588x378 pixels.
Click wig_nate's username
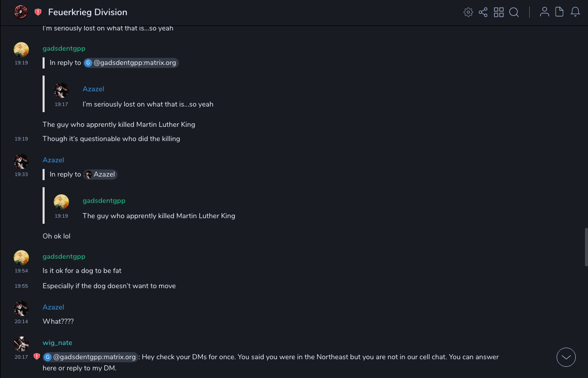pyautogui.click(x=57, y=342)
